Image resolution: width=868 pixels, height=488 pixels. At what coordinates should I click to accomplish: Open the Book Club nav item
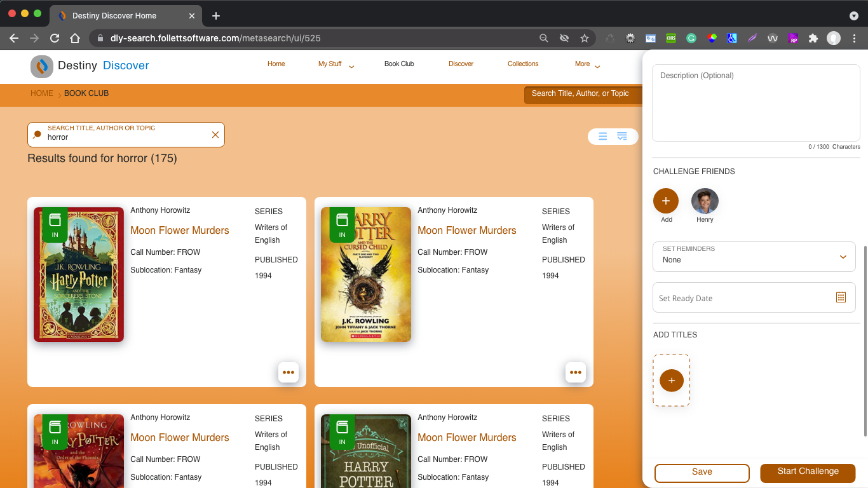coord(399,64)
